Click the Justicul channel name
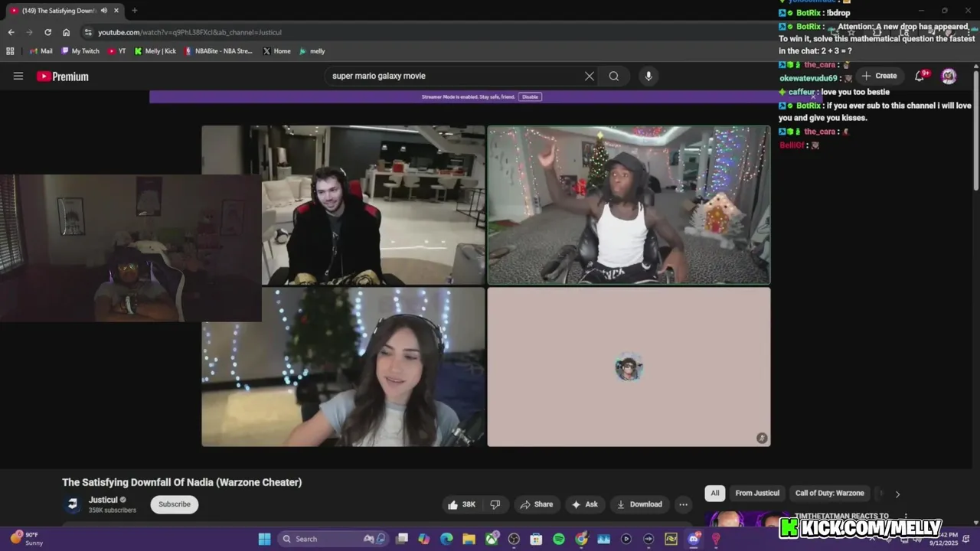 click(103, 500)
